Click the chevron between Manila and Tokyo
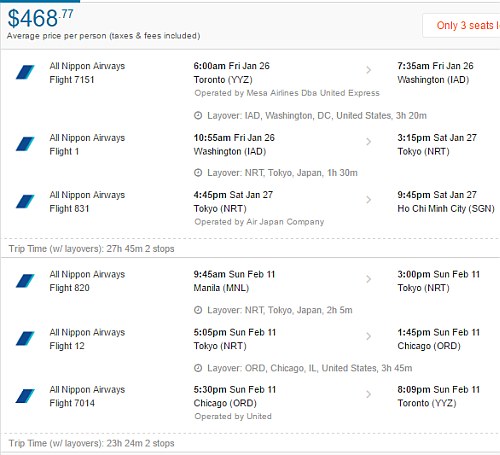The width and height of the screenshot is (500, 455). point(368,279)
